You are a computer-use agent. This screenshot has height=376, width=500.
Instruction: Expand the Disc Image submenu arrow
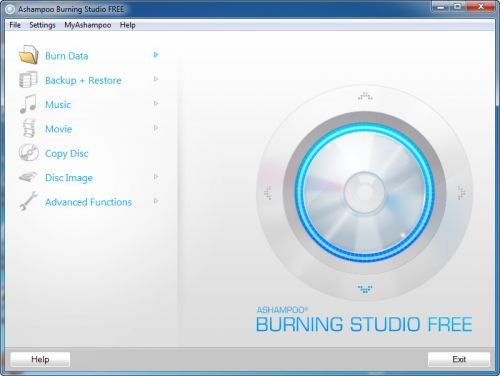(156, 177)
